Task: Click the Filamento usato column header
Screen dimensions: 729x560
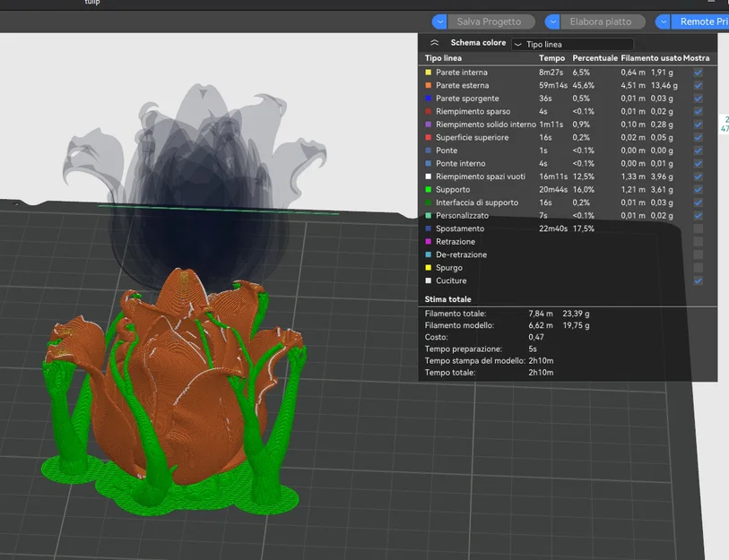Action: (651, 58)
